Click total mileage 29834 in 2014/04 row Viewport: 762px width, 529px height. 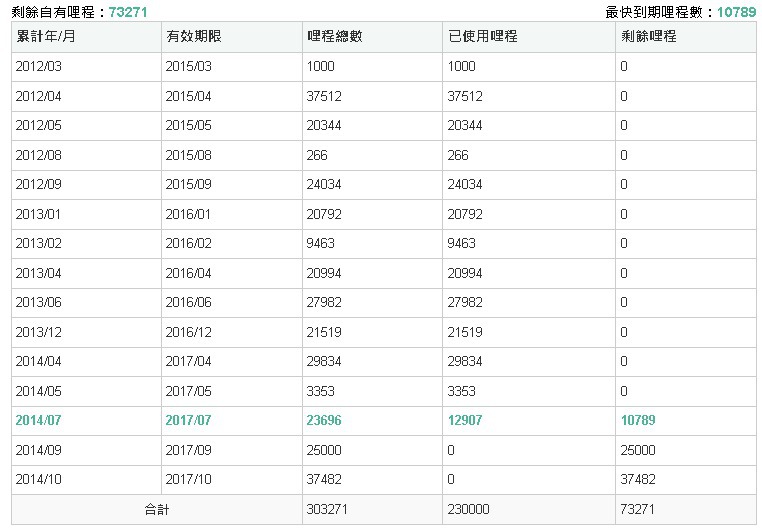[x=324, y=361]
